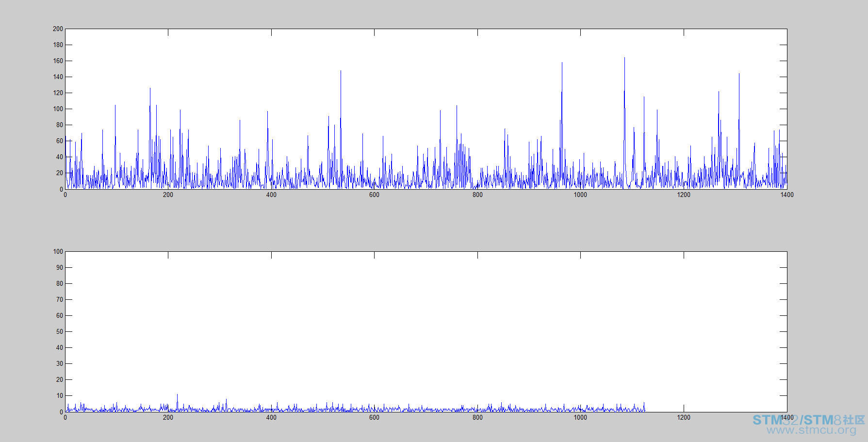
Task: Select y-axis label 100 on upper plot
Action: pos(58,109)
